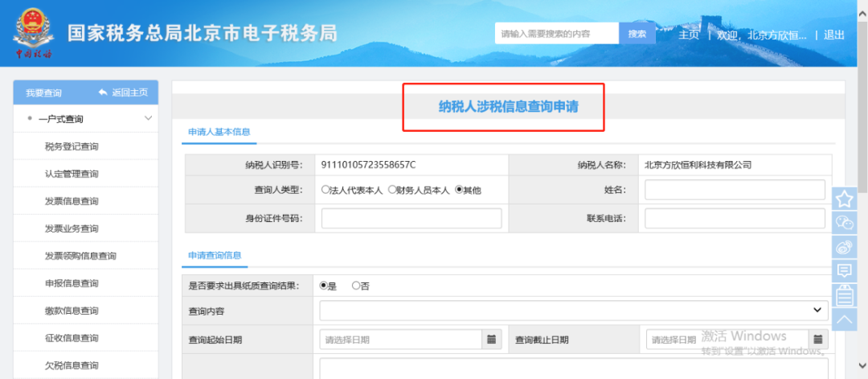Select 财务人员本人 radio button
Image resolution: width=868 pixels, height=379 pixels.
[392, 190]
